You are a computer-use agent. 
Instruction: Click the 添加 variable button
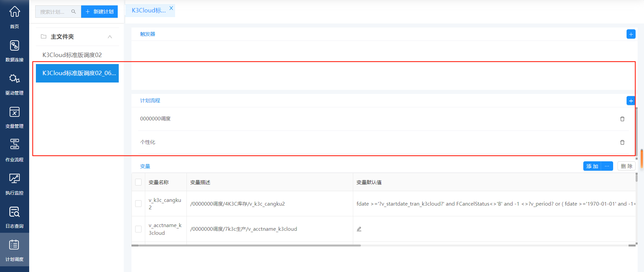592,166
